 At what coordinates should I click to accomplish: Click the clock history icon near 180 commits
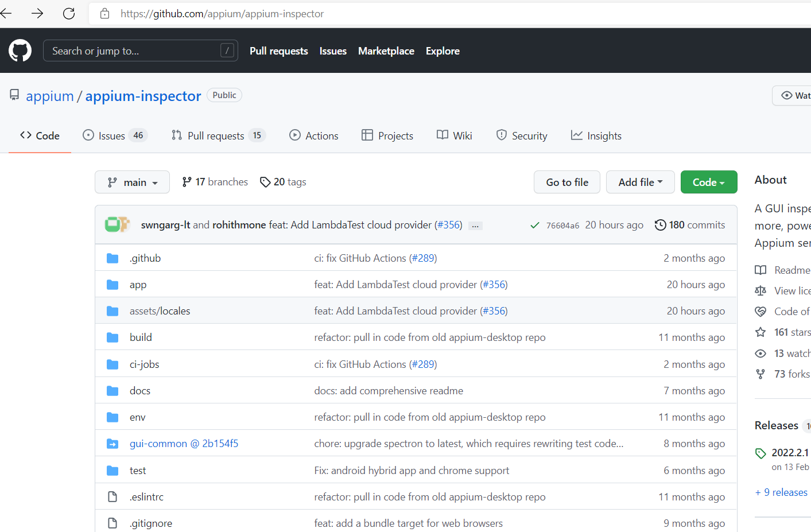point(661,225)
